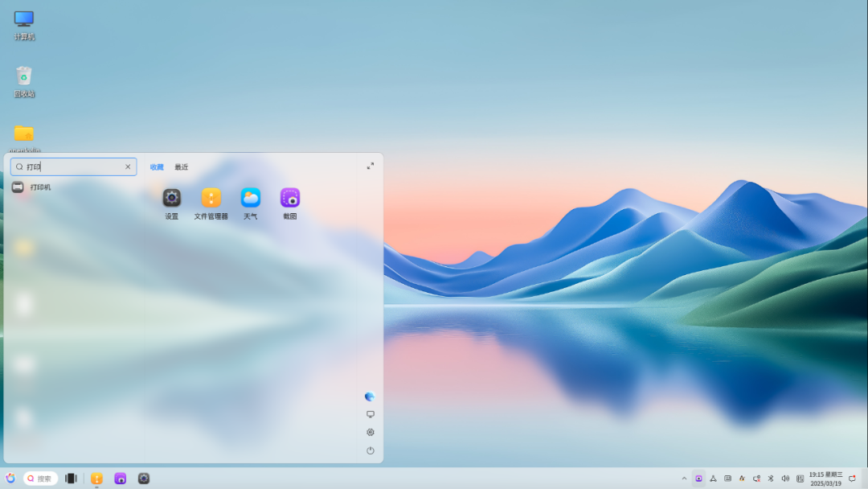Click the triangle network-share tray icon
Screen dimensions: 868x489
[x=713, y=479]
